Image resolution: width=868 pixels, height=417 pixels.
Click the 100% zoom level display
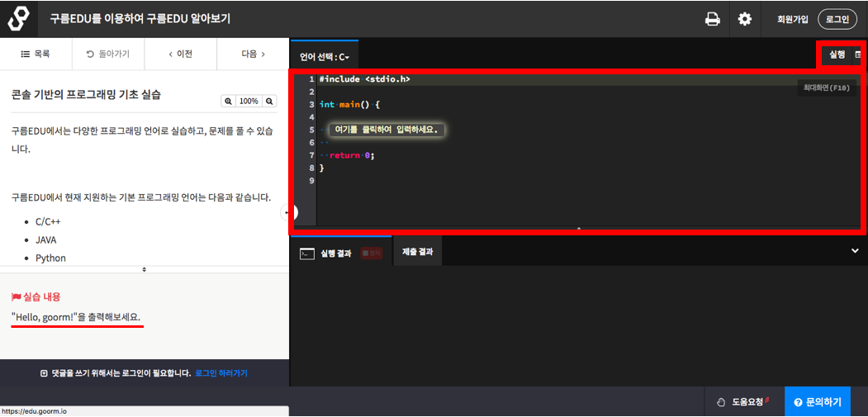point(249,102)
